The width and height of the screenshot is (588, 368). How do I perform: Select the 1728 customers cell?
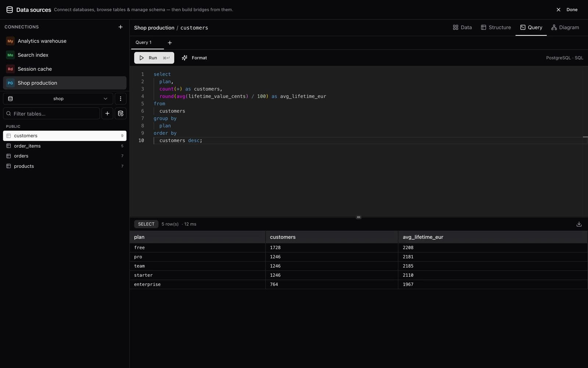pos(332,248)
